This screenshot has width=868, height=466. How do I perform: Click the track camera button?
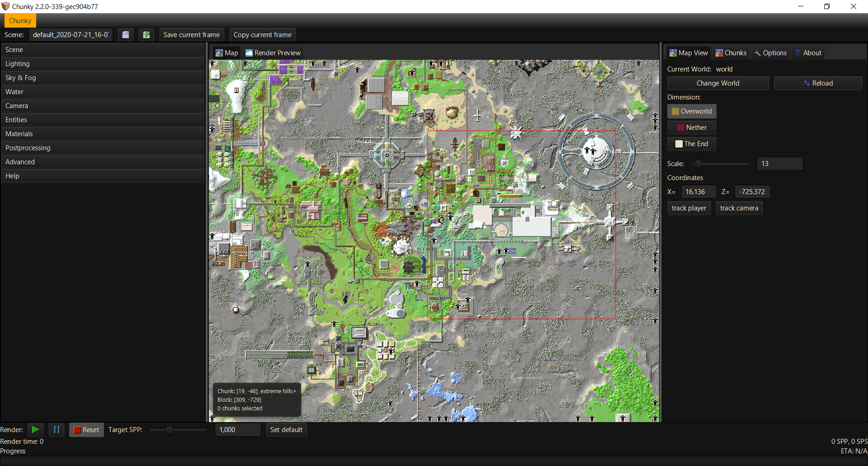(x=739, y=208)
